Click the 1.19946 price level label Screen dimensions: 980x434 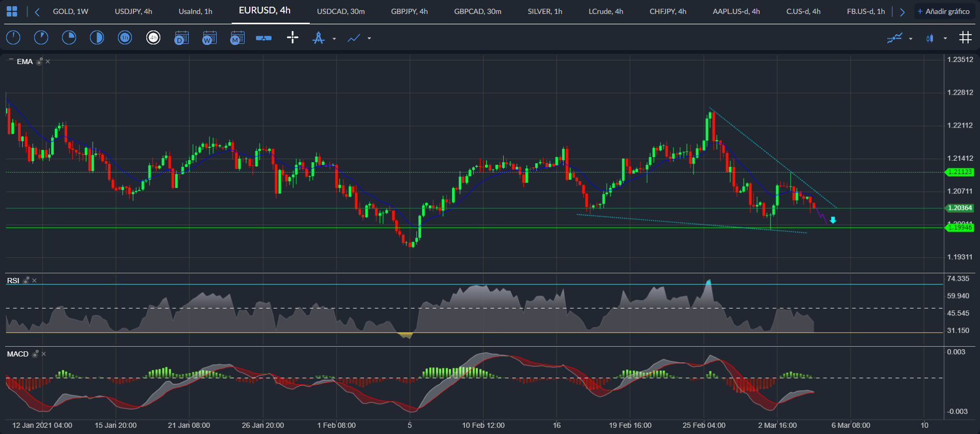click(x=960, y=227)
